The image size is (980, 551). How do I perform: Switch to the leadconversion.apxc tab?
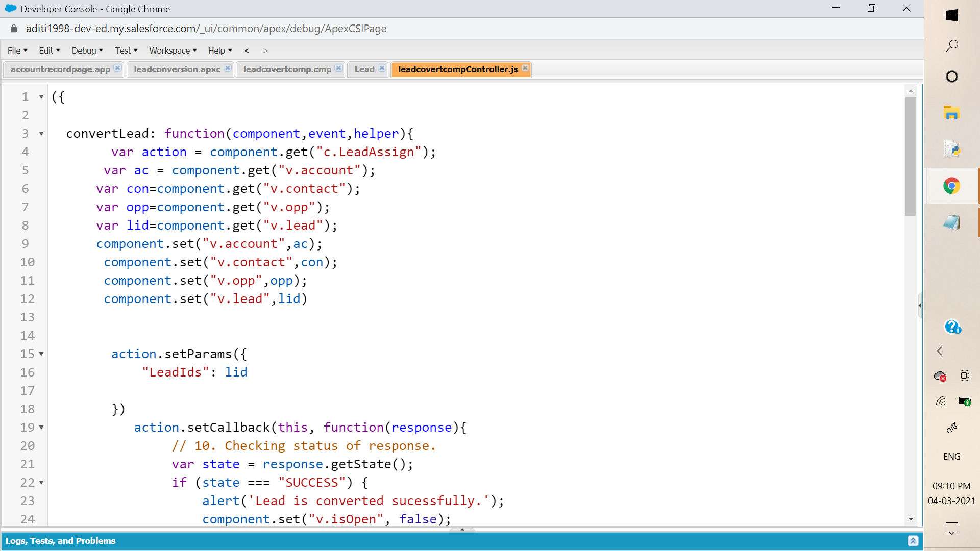pos(177,69)
